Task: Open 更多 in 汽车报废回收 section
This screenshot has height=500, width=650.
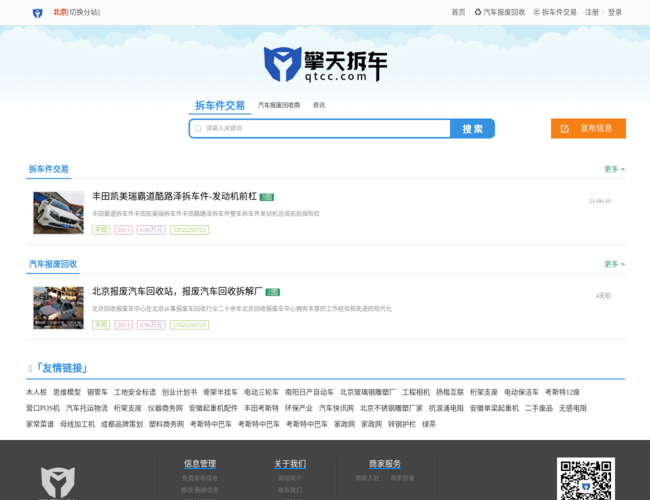Action: click(x=614, y=264)
